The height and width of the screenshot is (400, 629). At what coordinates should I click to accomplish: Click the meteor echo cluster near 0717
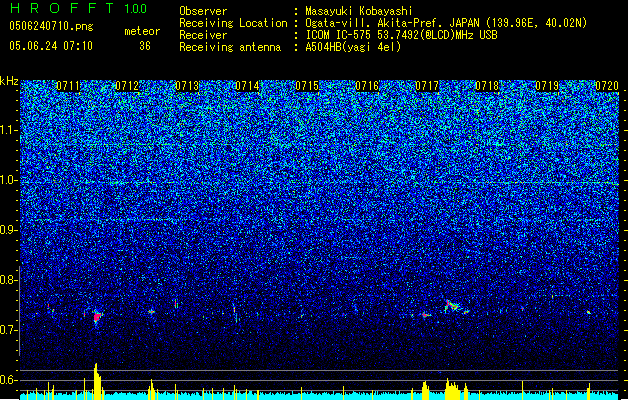click(452, 307)
